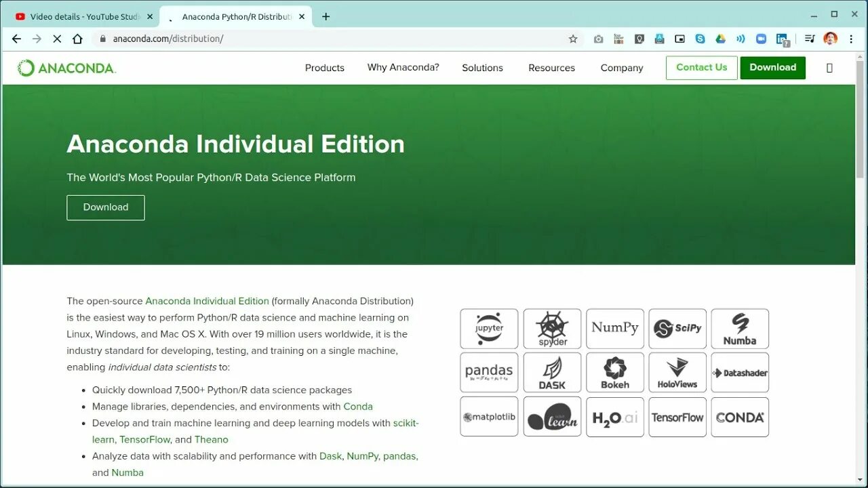Click the Dask logo tile
Image resolution: width=868 pixels, height=488 pixels.
point(552,372)
